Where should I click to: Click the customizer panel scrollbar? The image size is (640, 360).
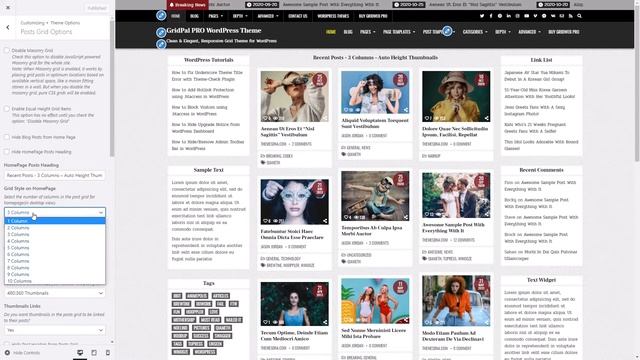click(112, 88)
